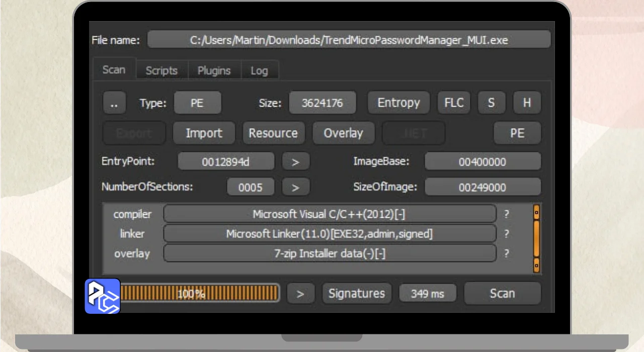Open the Plugins tab
Image resolution: width=644 pixels, height=352 pixels.
pyautogui.click(x=214, y=71)
